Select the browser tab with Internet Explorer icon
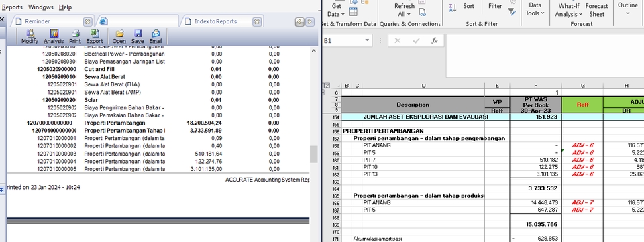The image size is (644, 242). [138, 21]
